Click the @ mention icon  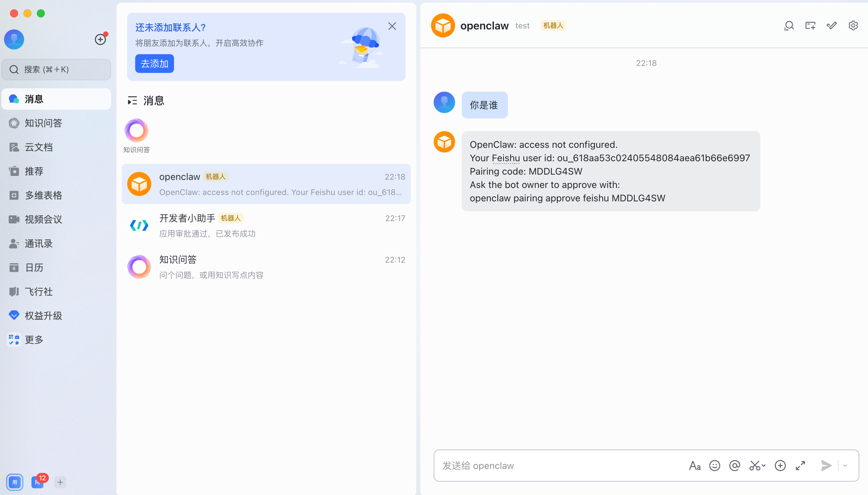734,466
